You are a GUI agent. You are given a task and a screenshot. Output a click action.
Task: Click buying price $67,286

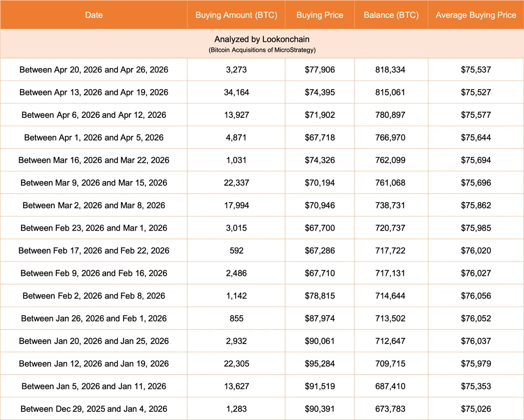point(320,251)
